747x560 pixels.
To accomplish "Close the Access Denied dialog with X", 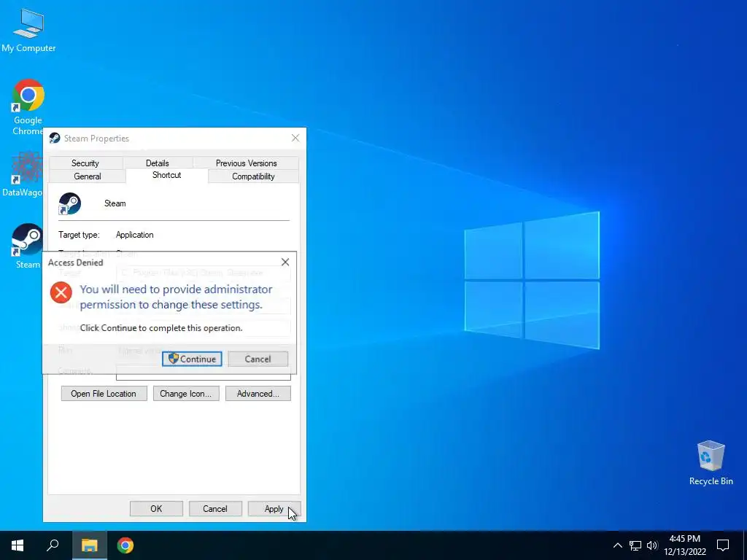I will point(285,262).
